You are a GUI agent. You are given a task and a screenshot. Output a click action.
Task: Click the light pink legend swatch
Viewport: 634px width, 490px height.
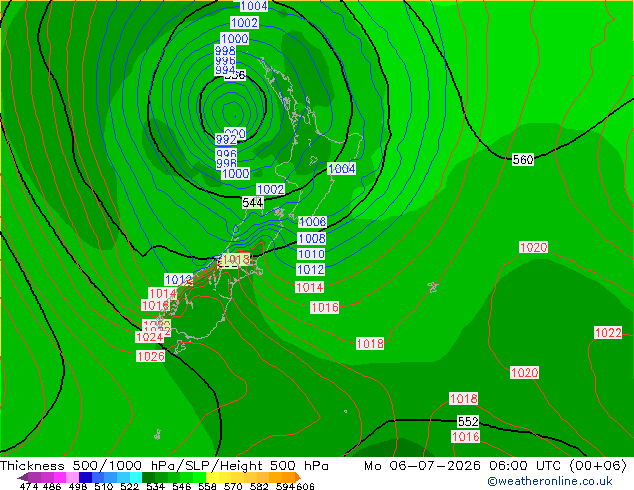(x=73, y=477)
